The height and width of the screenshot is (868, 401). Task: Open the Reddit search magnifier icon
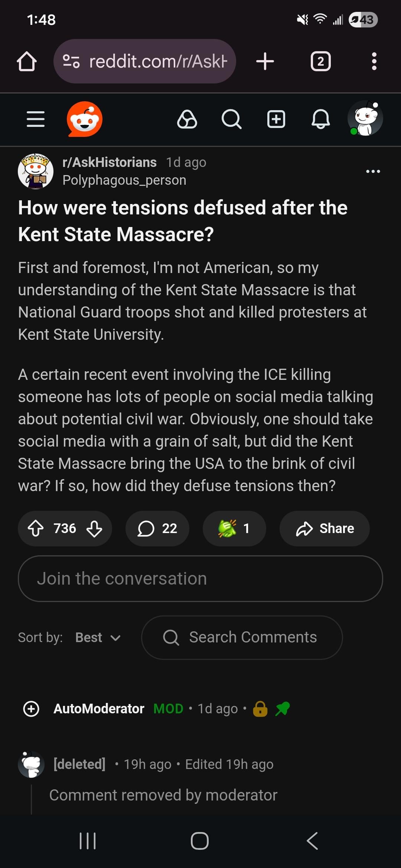231,119
